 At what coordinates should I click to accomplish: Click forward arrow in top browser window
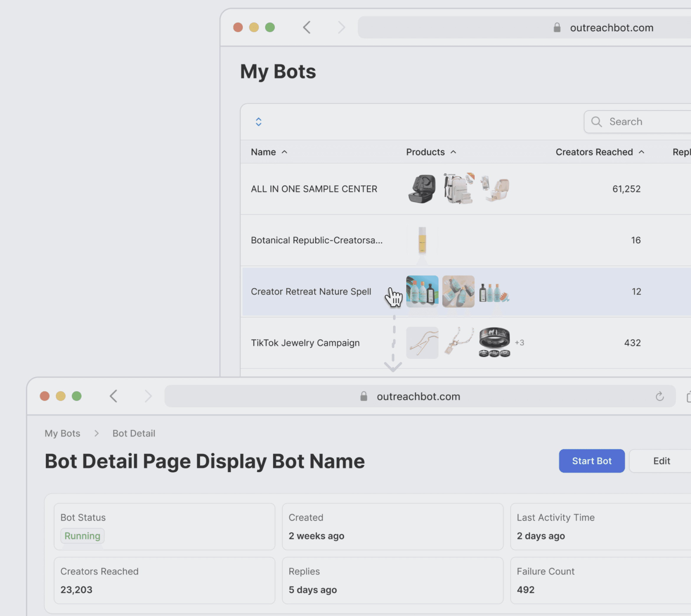pyautogui.click(x=341, y=27)
